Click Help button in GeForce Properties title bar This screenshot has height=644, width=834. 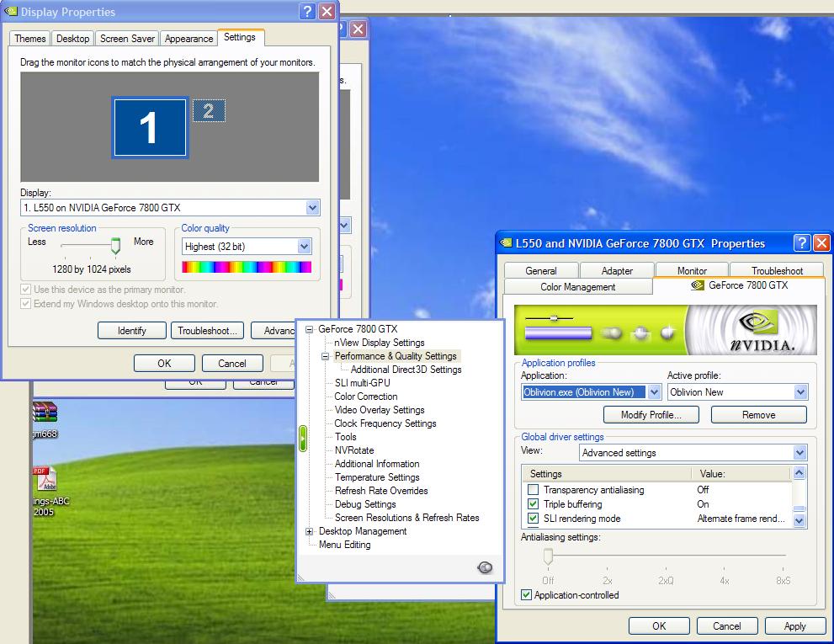coord(801,242)
